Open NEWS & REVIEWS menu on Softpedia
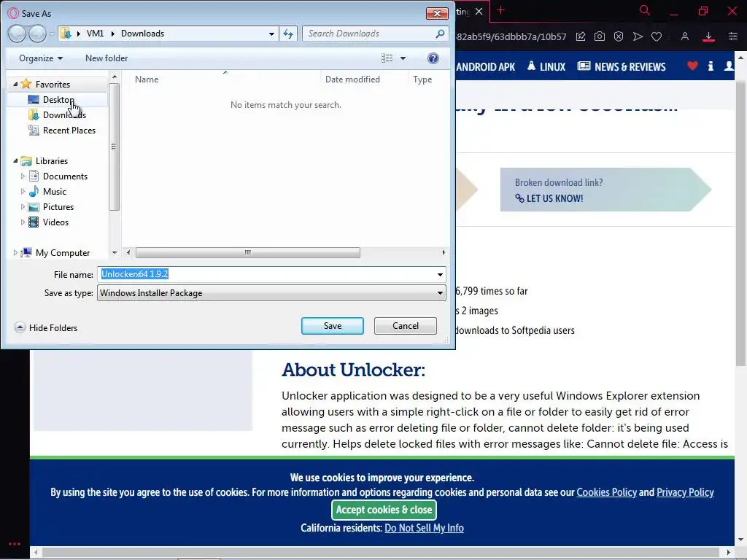The width and height of the screenshot is (747, 560). 622,66
